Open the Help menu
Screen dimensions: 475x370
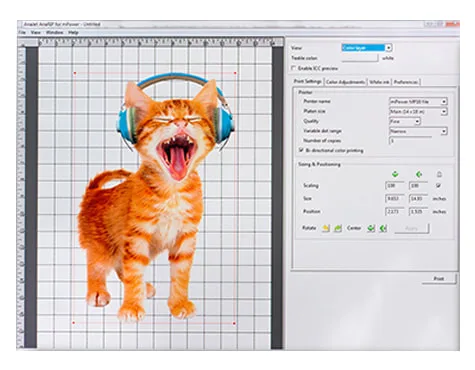click(73, 32)
